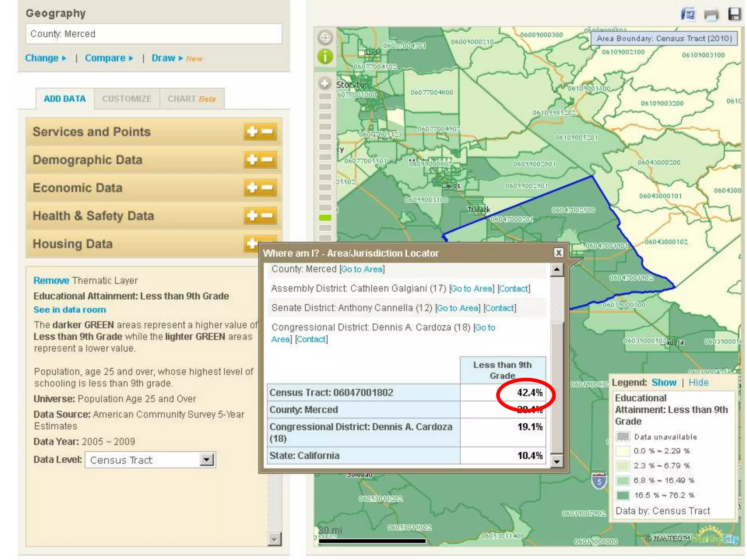Expand Services and Points with plus
Viewport: 747px width, 560px height.
(x=252, y=132)
